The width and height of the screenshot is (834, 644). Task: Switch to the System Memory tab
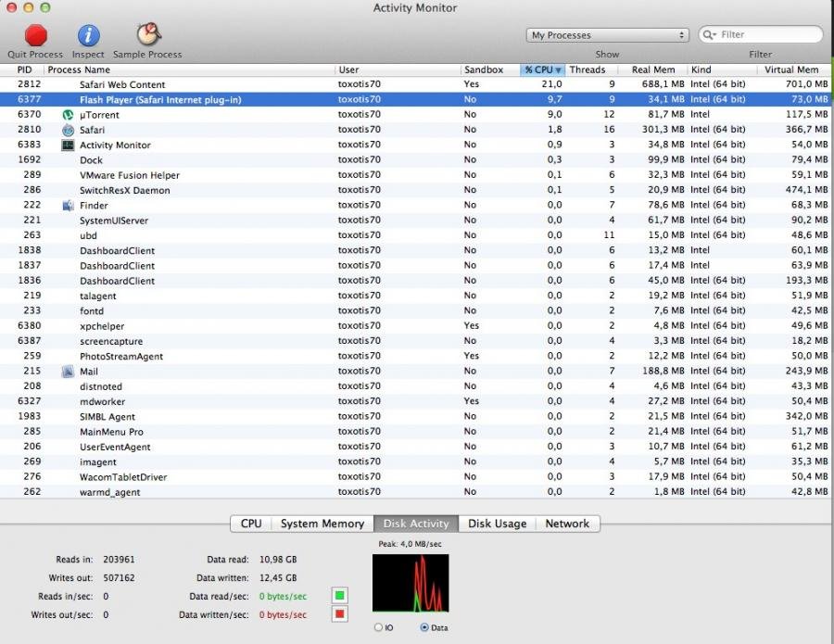322,524
